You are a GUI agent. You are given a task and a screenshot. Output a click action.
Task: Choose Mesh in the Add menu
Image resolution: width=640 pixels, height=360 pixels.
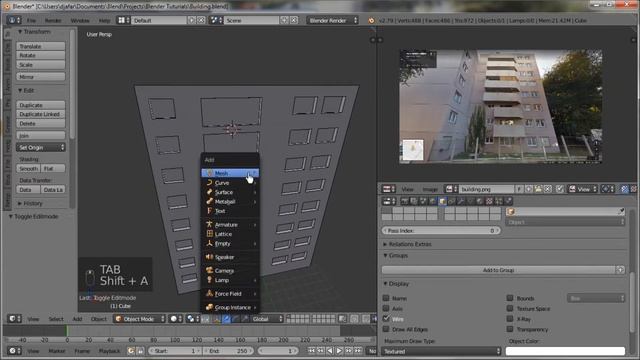(230, 173)
